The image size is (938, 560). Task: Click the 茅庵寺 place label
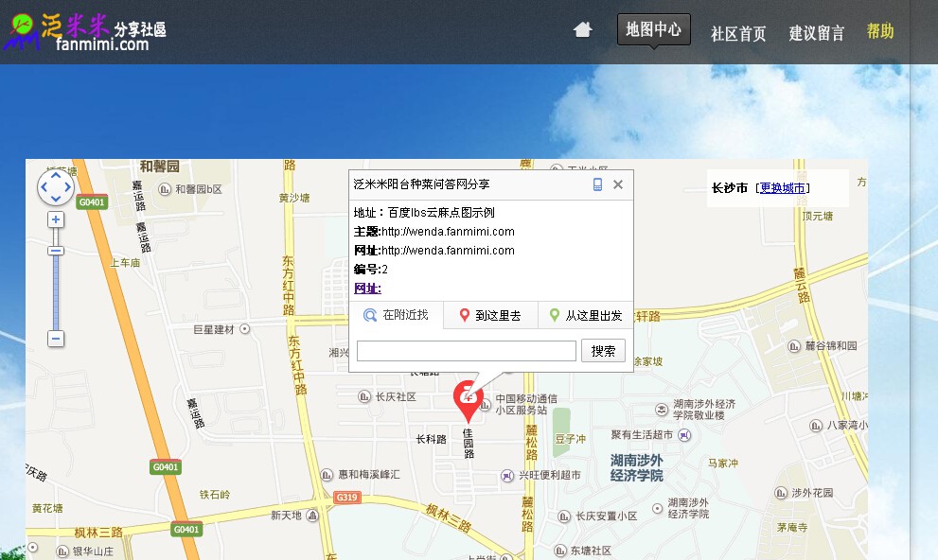coord(792,527)
